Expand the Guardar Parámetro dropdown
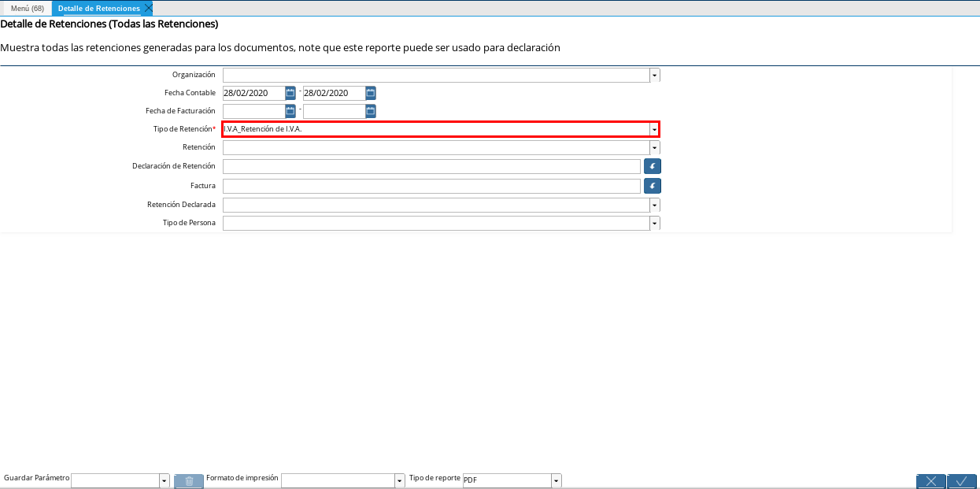Screen dimensions: 980x489 [165, 480]
